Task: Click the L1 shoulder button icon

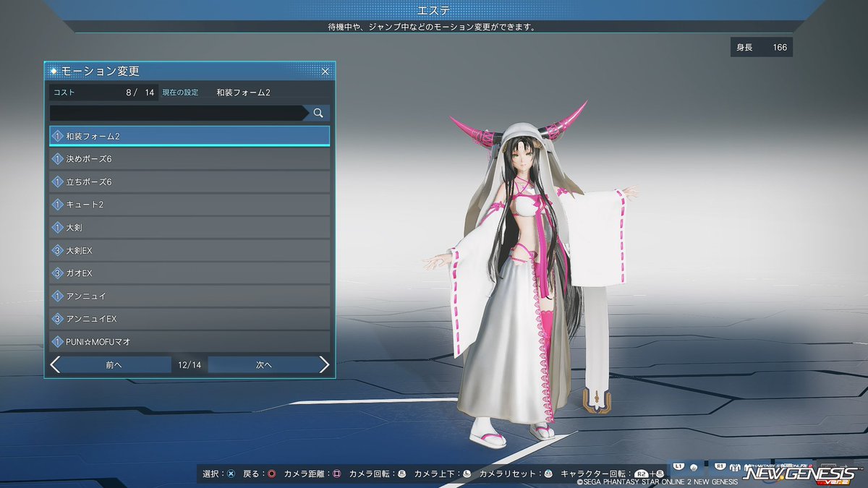Action: coord(678,467)
